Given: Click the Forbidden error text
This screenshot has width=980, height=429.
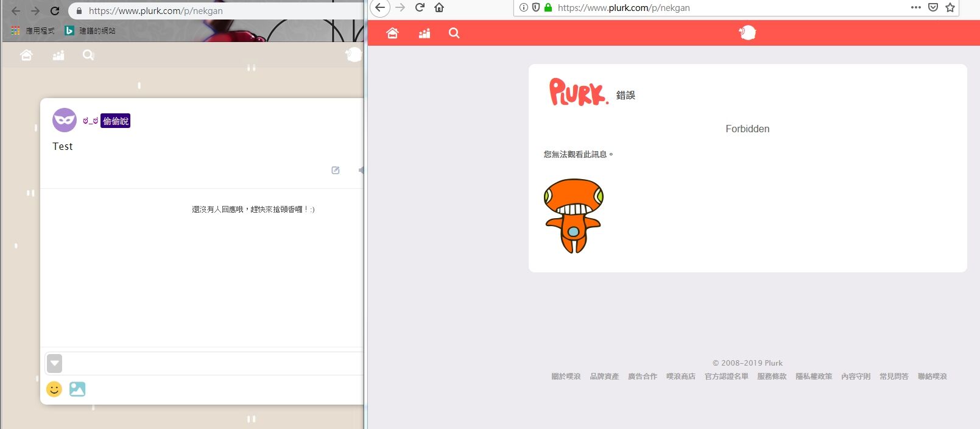Looking at the screenshot, I should [747, 129].
